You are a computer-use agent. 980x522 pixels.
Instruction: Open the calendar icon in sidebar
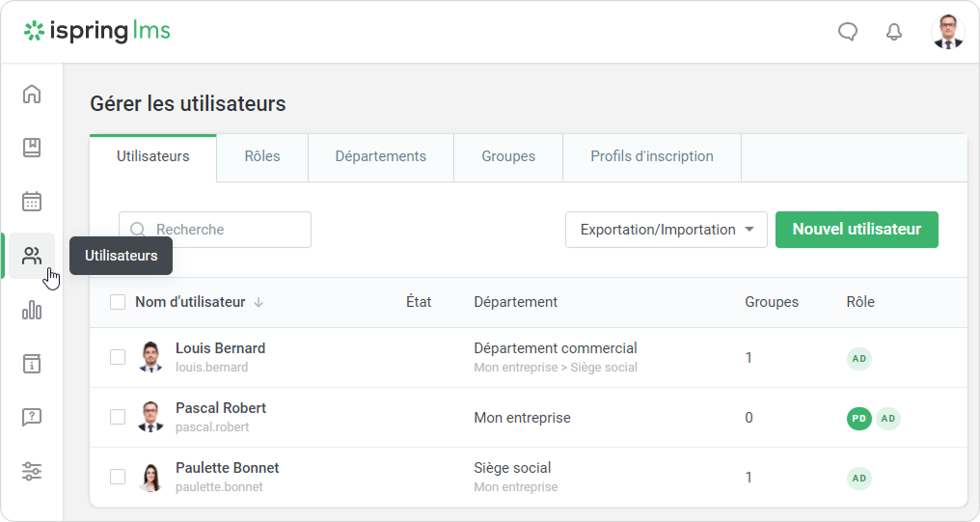tap(32, 202)
